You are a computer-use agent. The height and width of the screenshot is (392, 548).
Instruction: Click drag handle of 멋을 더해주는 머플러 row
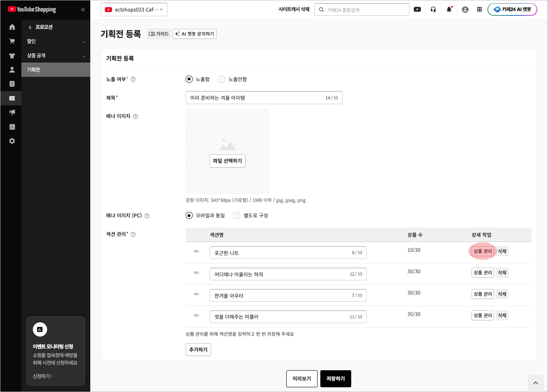[x=196, y=316]
